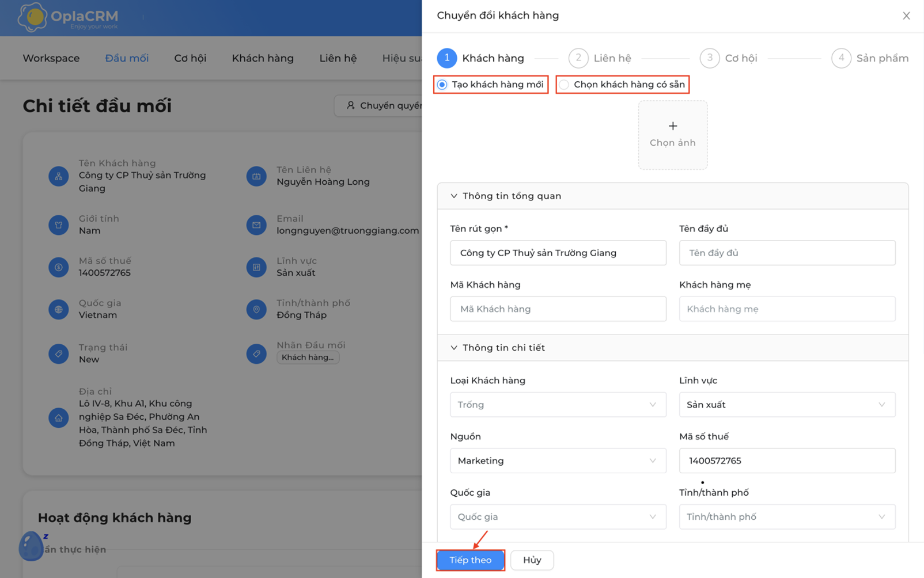
Task: Open the Đầu mối menu tab
Action: [127, 58]
